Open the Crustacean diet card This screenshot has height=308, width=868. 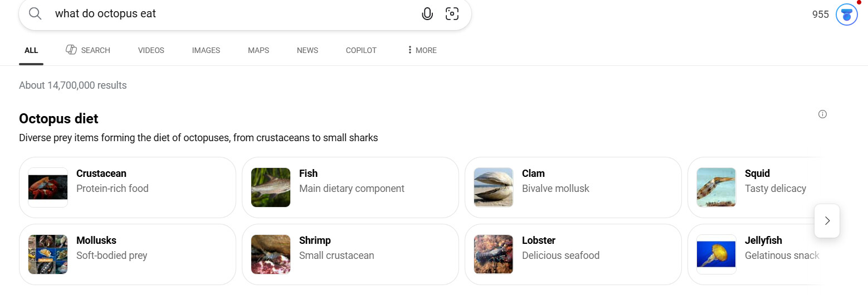(x=127, y=187)
